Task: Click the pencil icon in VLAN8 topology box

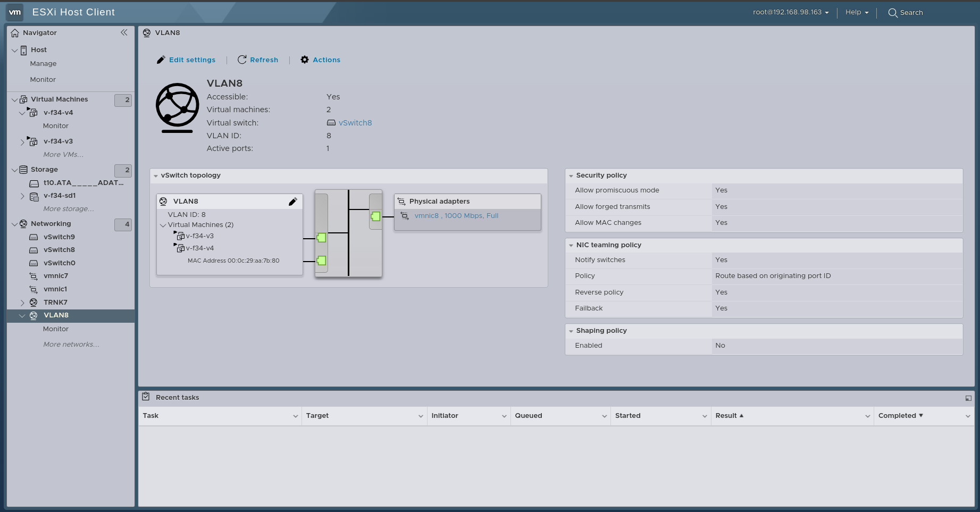Action: tap(292, 202)
